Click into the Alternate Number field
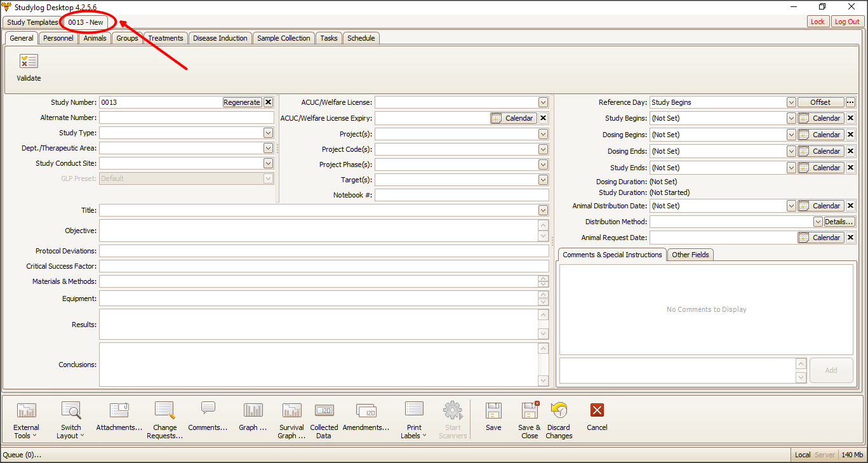 pos(187,117)
